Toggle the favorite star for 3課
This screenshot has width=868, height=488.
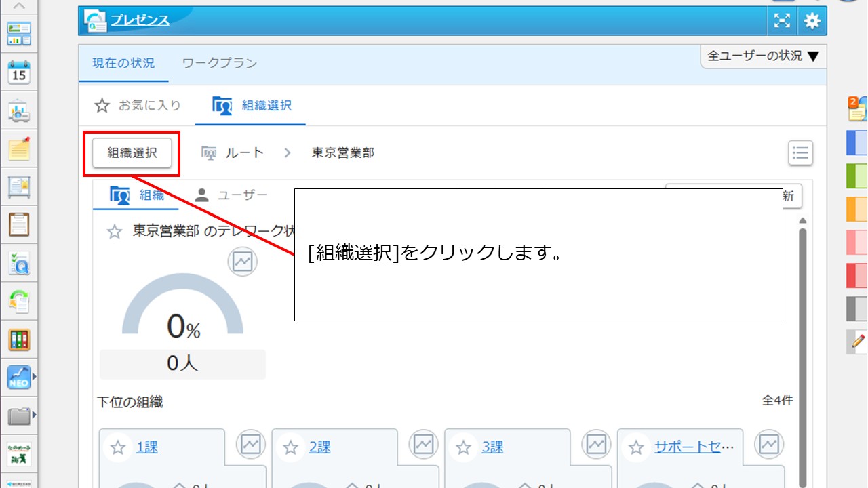pyautogui.click(x=464, y=447)
